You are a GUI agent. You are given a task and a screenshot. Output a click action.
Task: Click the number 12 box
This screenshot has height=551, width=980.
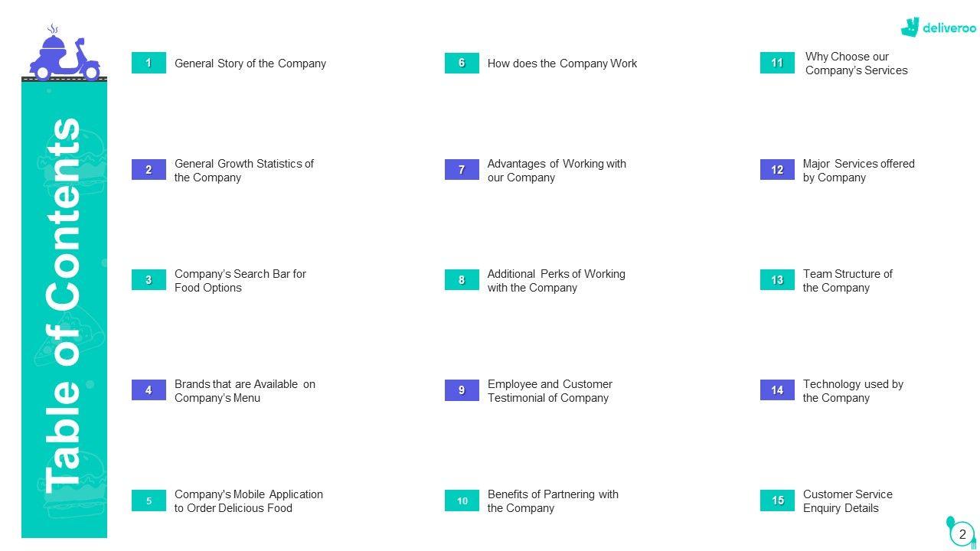point(777,170)
